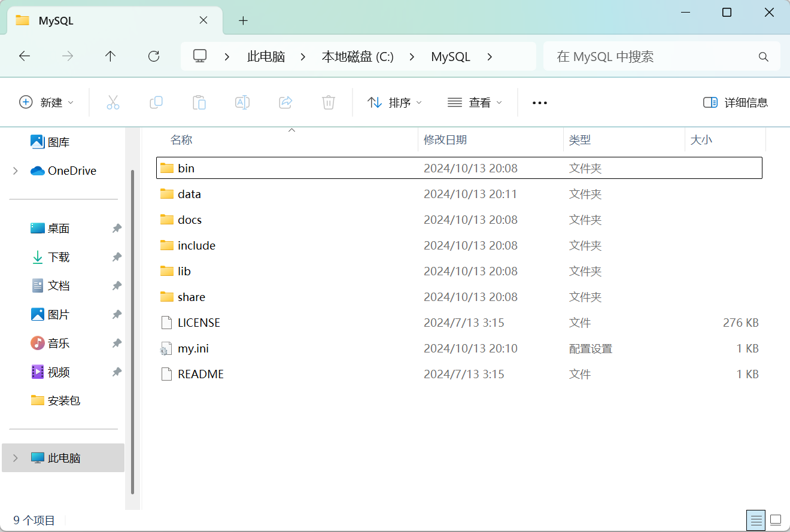This screenshot has height=532, width=790.
Task: Click the LICENSE file icon
Action: (x=166, y=323)
